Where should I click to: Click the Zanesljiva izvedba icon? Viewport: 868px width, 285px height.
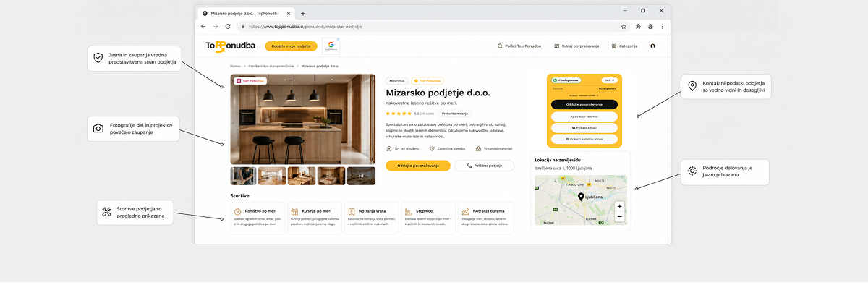pos(432,148)
